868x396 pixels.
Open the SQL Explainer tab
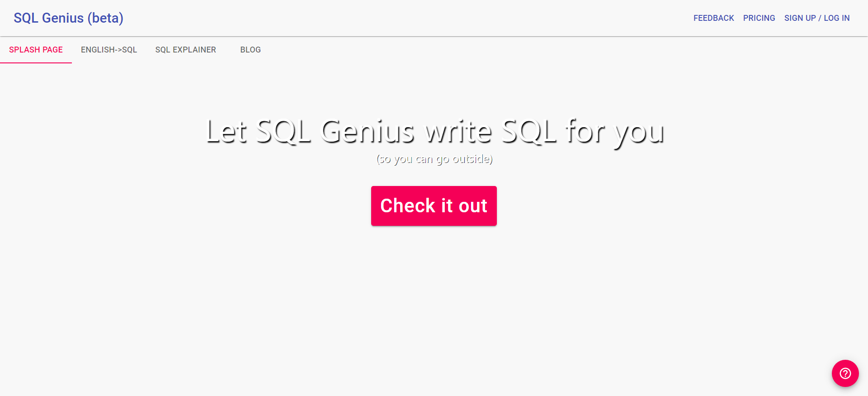185,50
